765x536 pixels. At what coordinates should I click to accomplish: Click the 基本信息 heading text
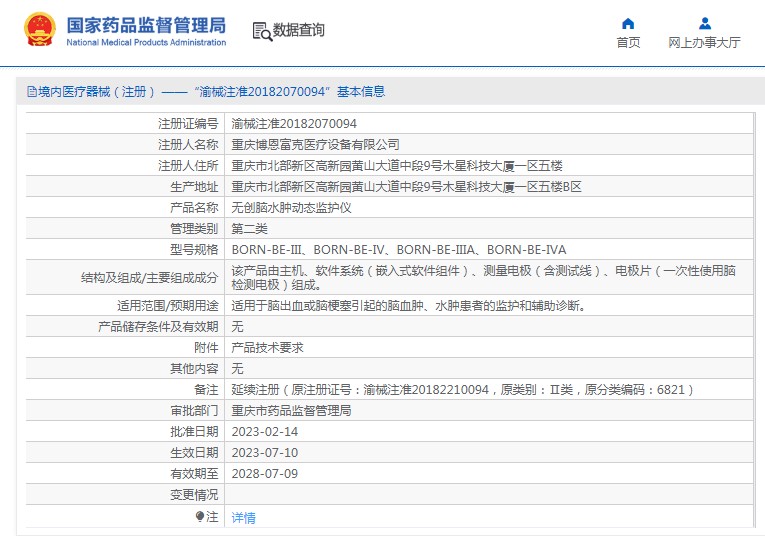coord(361,91)
